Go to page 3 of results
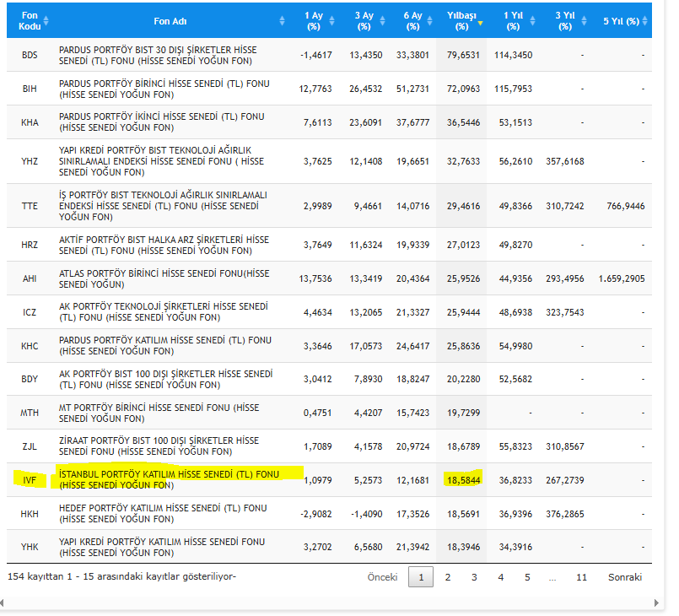Viewport: 679px width, 616px height. pyautogui.click(x=474, y=577)
